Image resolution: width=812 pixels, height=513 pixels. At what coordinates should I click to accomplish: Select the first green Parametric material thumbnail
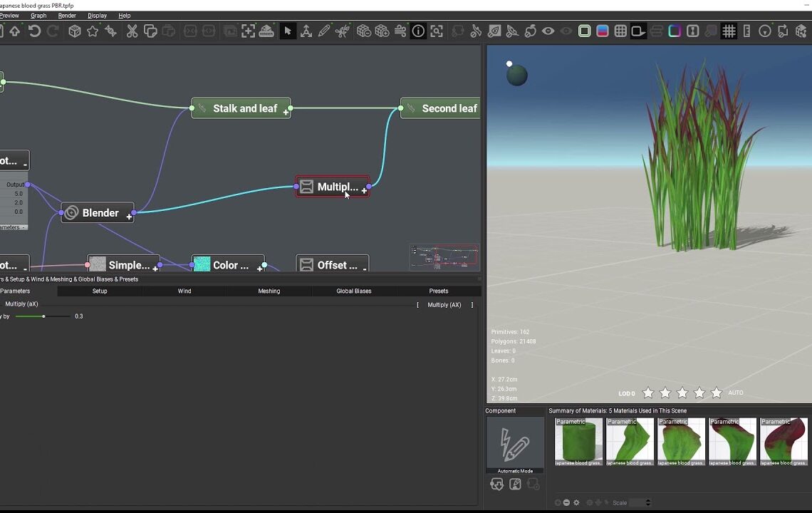[x=578, y=440]
